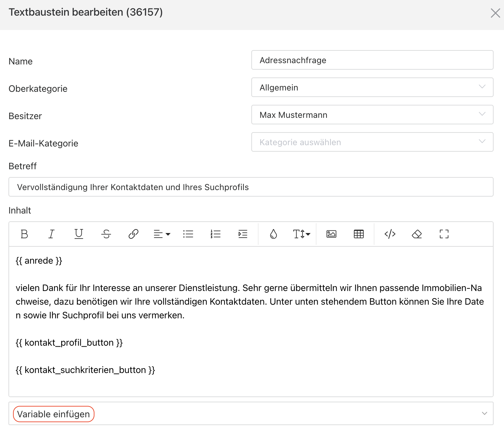
Task: Clear formatting with eraser icon
Action: tap(417, 234)
